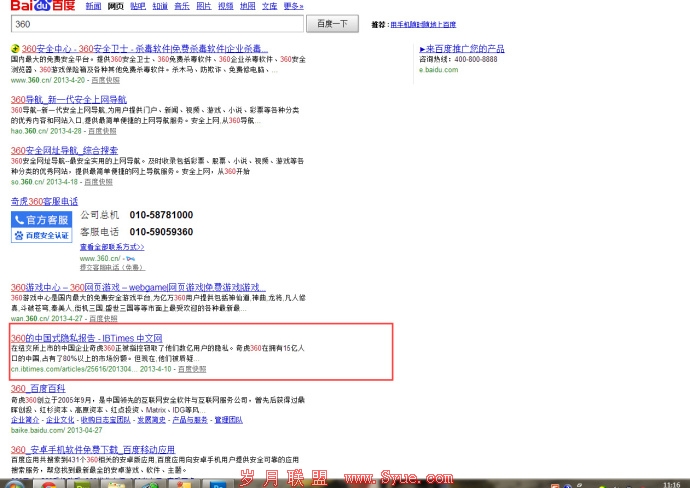Open the 用手机随时随地上百度 recommendation link

coord(423,25)
